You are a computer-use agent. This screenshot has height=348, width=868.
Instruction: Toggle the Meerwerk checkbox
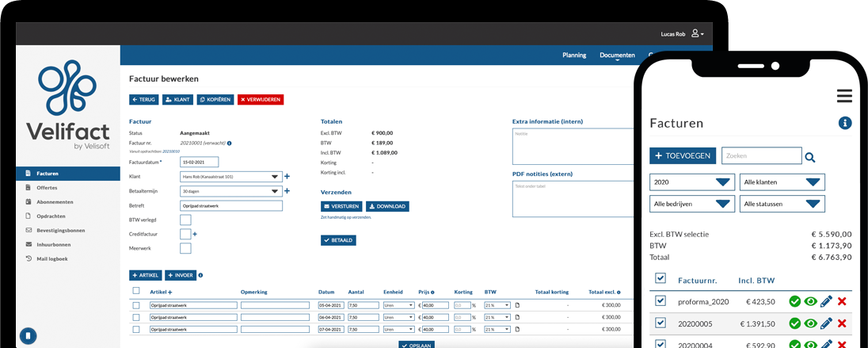click(186, 248)
